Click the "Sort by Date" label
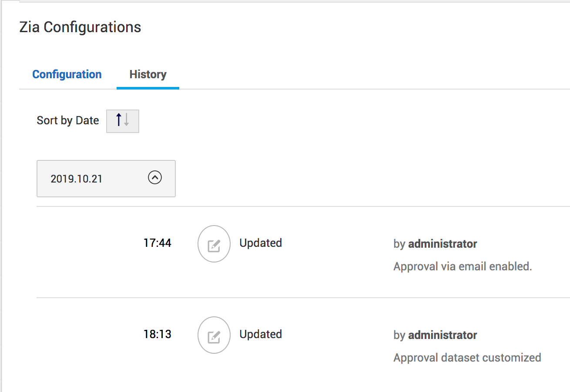The width and height of the screenshot is (570, 392). (x=68, y=120)
